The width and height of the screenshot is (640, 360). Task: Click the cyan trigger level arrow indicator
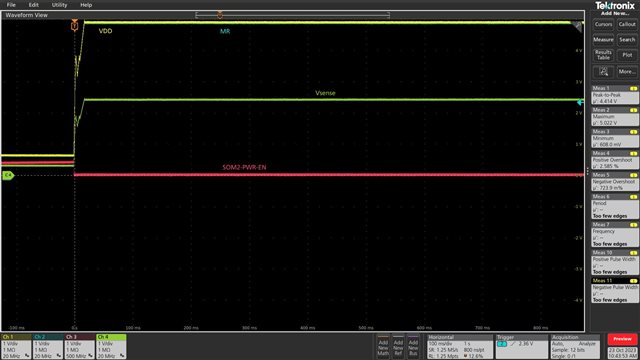pos(580,102)
